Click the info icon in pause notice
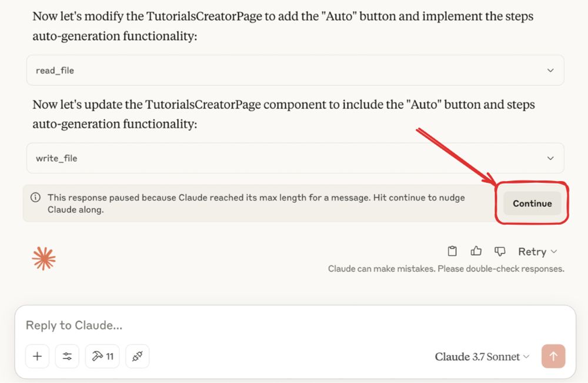This screenshot has height=383, width=588. [x=35, y=197]
